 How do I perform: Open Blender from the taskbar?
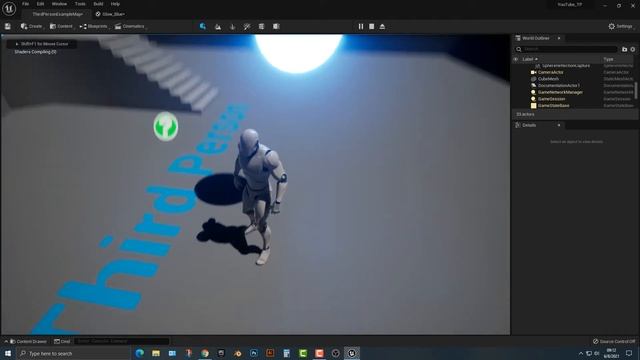(238, 353)
